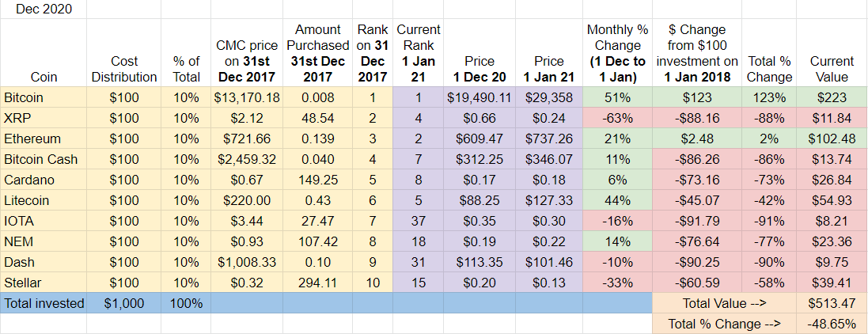Image resolution: width=868 pixels, height=334 pixels.
Task: Select IOTA current rank 37 cell
Action: tap(419, 221)
